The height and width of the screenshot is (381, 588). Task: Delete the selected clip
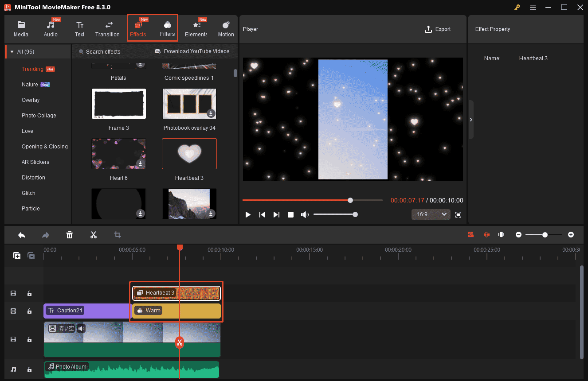70,235
